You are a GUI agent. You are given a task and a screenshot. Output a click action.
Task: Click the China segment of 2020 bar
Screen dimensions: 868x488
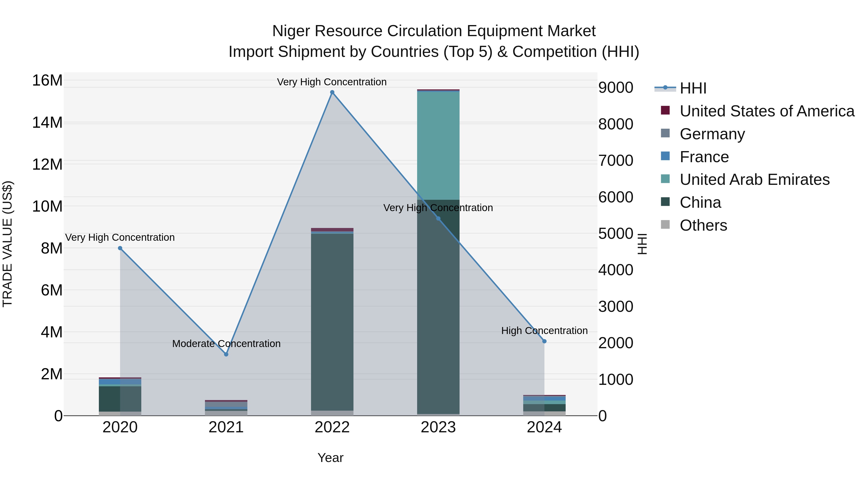click(x=120, y=399)
